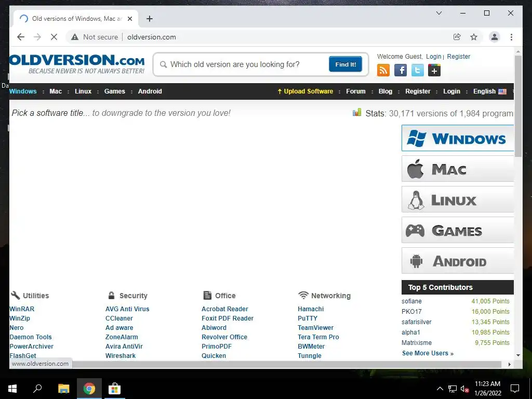Viewport: 532px width, 399px height.
Task: Click the page scroll down arrow
Action: tap(518, 355)
